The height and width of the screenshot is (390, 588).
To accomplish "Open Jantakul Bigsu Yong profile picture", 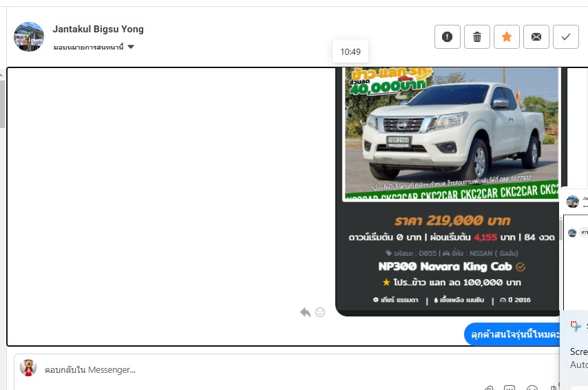I will pyautogui.click(x=29, y=36).
